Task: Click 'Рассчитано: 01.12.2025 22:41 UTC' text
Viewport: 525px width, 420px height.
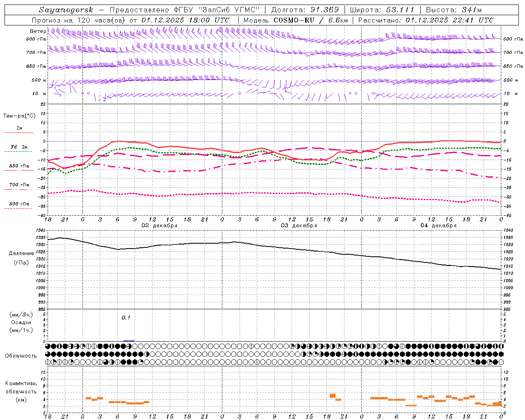Action: [426, 20]
